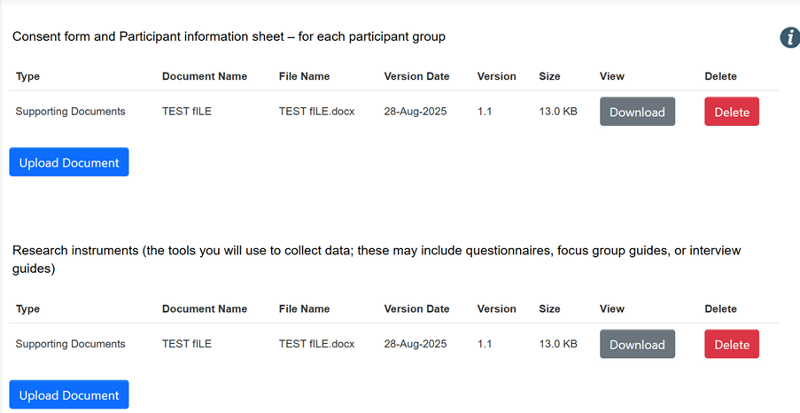Click Type column header in Consent form table

point(28,76)
